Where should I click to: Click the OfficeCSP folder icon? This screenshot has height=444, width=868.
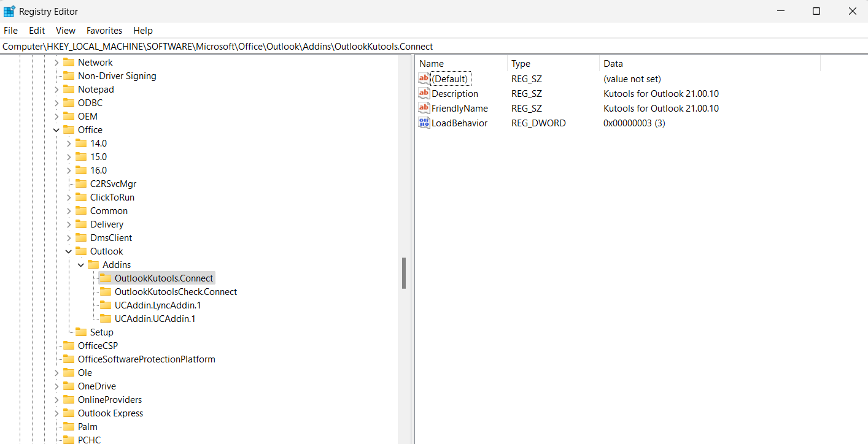(x=69, y=345)
